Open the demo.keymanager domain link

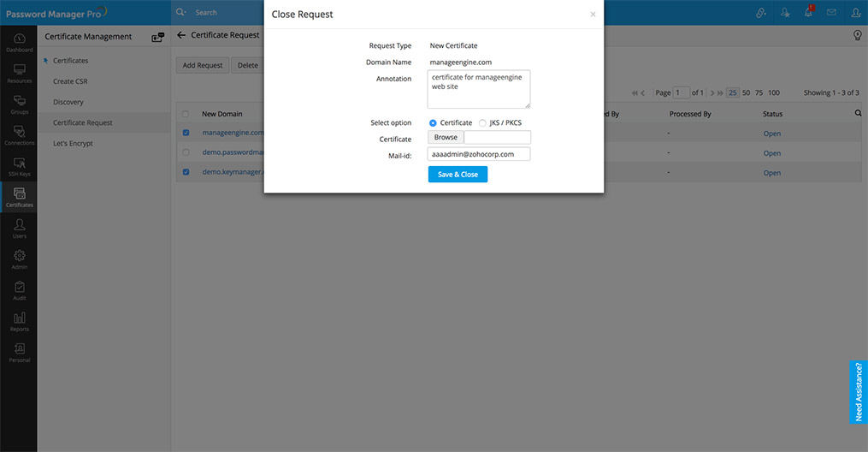click(233, 172)
